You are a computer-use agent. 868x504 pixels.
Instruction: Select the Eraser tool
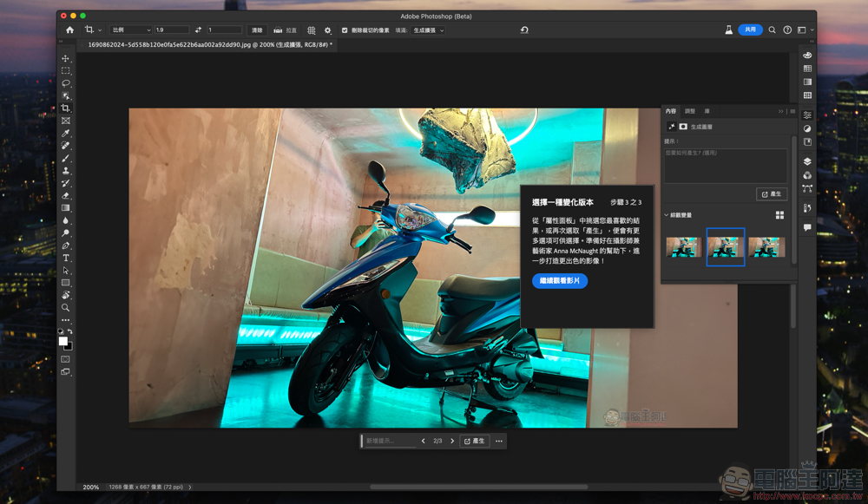66,195
